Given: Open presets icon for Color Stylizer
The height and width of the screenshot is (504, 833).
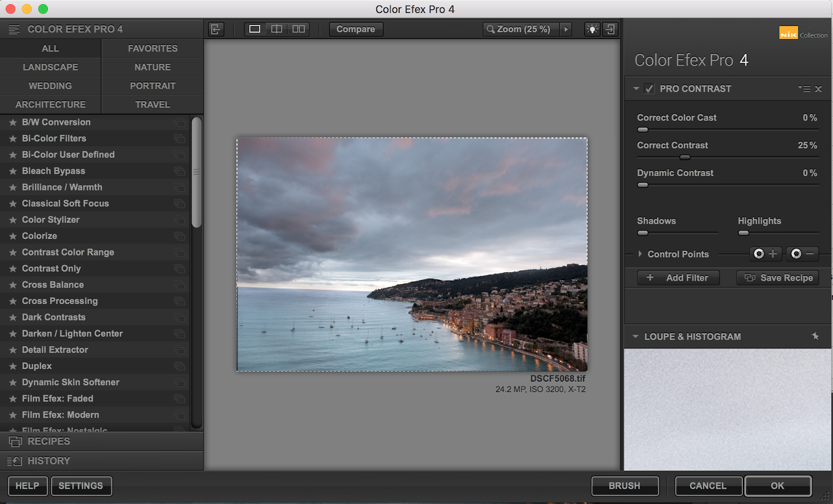Looking at the screenshot, I should pyautogui.click(x=180, y=220).
